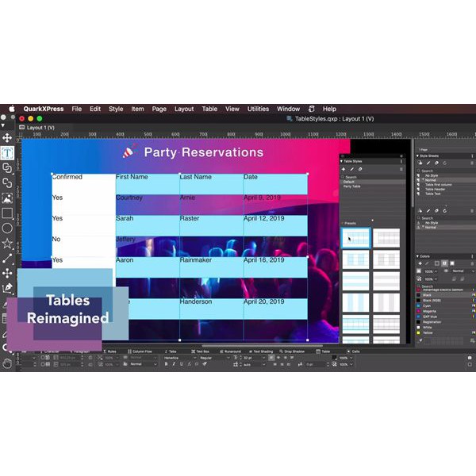Image resolution: width=476 pixels, height=476 pixels.
Task: Select the Text Content tool
Action: [x=7, y=153]
